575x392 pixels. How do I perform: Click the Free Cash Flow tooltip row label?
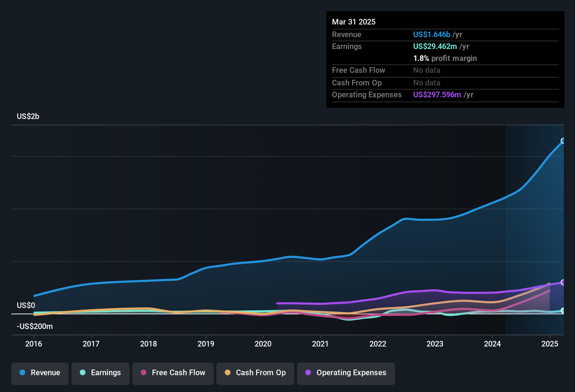(359, 70)
